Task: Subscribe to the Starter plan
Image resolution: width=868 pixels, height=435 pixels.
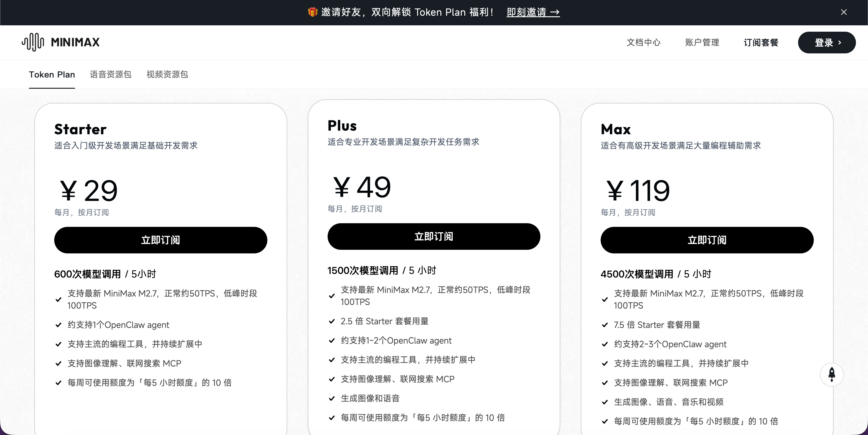Action: [x=161, y=240]
